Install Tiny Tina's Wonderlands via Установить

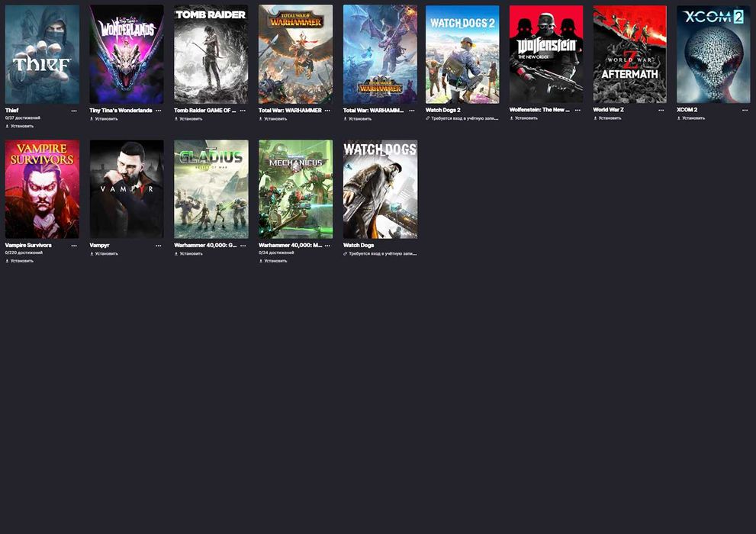coord(104,118)
